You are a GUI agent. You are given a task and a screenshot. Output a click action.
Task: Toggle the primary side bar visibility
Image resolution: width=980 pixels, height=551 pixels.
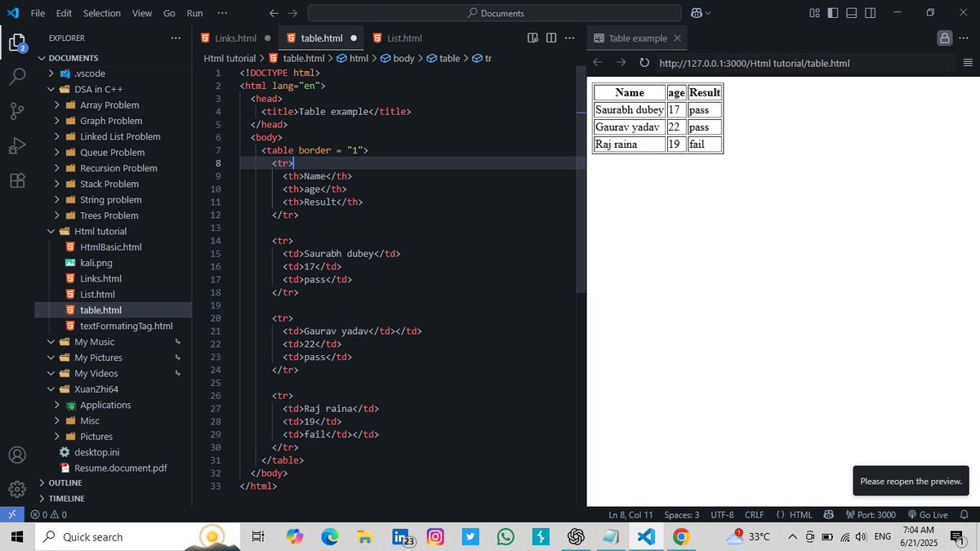coord(832,13)
